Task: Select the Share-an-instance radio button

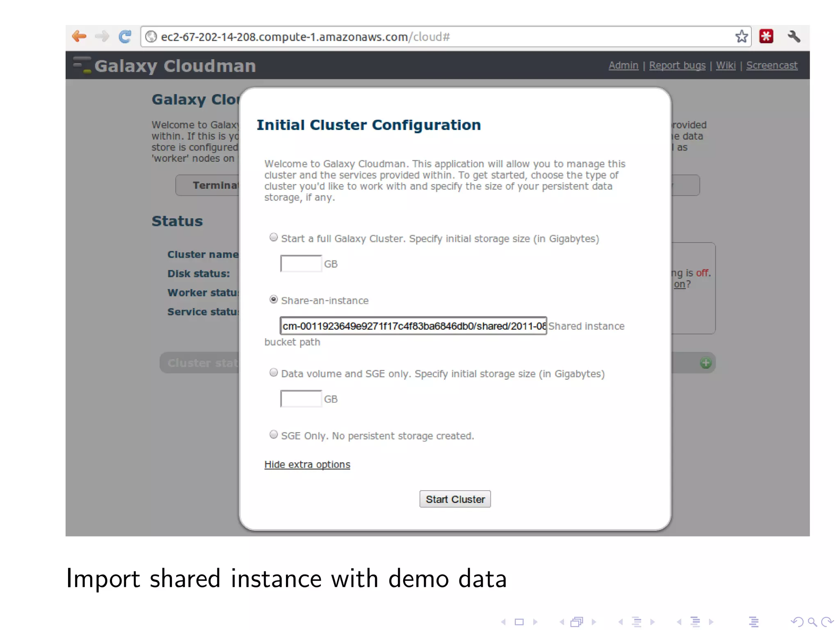Action: click(274, 299)
